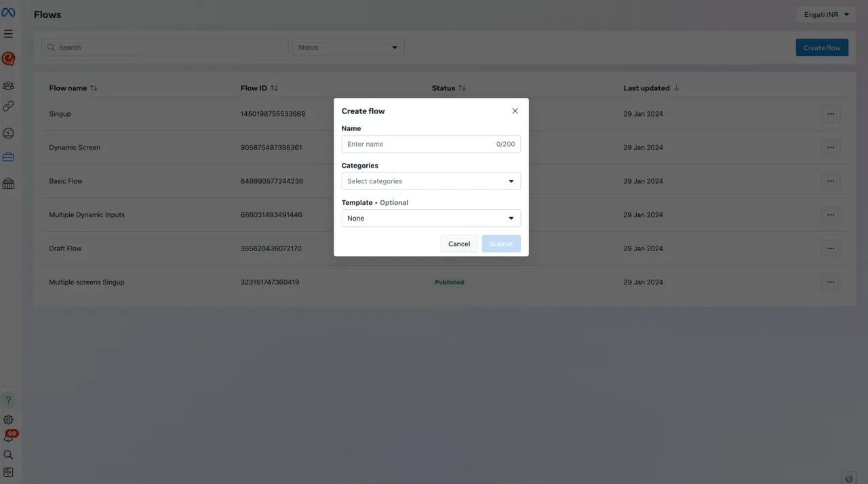Expand the Engati INR account dropdown

coord(825,14)
